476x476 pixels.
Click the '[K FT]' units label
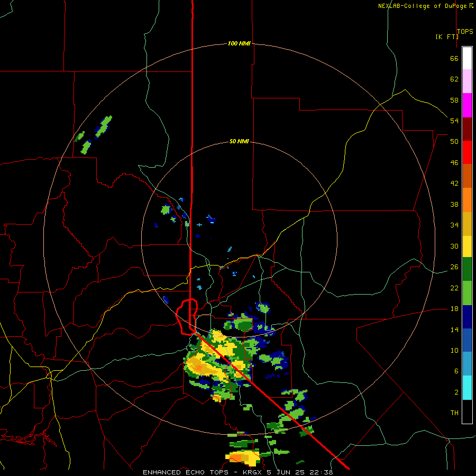coord(447,36)
